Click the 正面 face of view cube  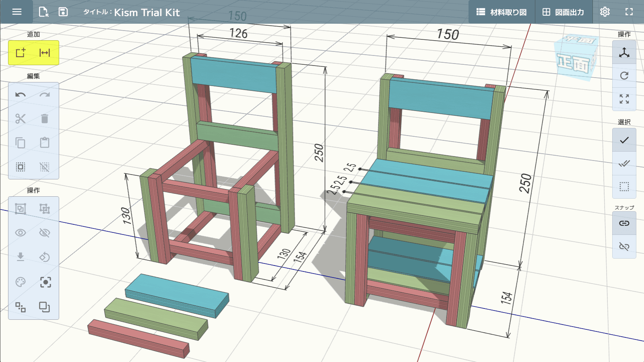point(573,64)
